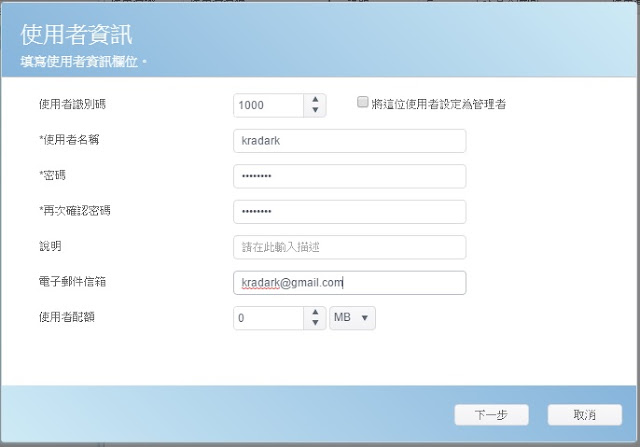Click the *使用者名稱 label
The height and width of the screenshot is (447, 640).
point(69,140)
